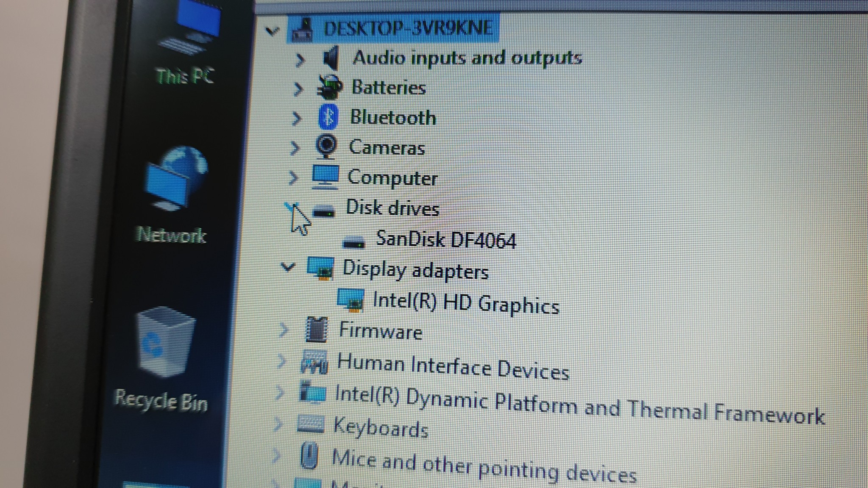Select the Disk drives label

pos(392,208)
